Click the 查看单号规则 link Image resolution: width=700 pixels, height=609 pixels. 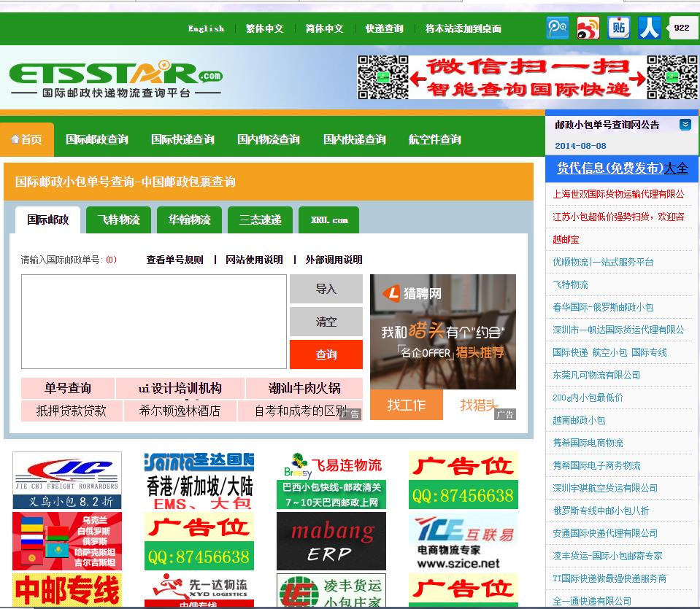click(175, 260)
